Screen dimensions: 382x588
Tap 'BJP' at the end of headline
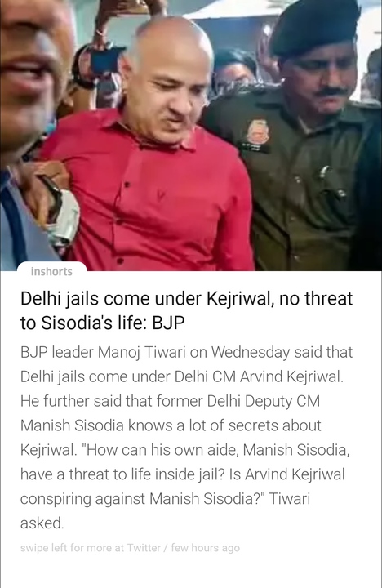(x=168, y=323)
